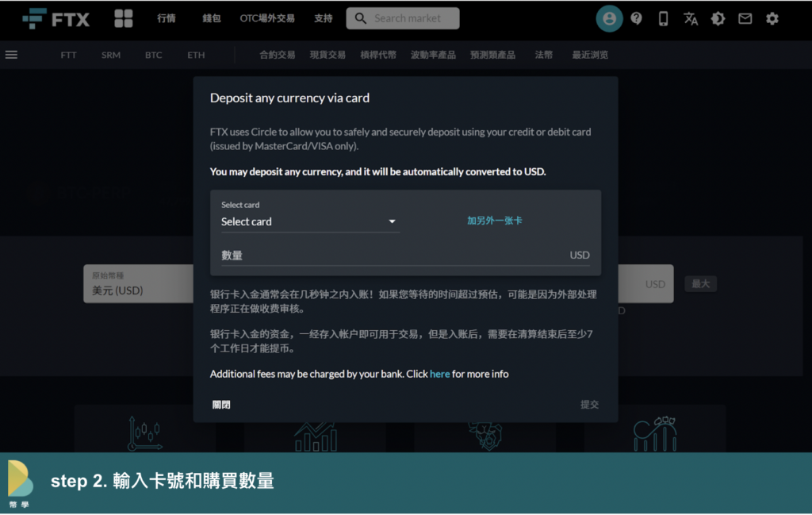Image resolution: width=812 pixels, height=515 pixels.
Task: Toggle the brightness theme icon
Action: click(718, 19)
